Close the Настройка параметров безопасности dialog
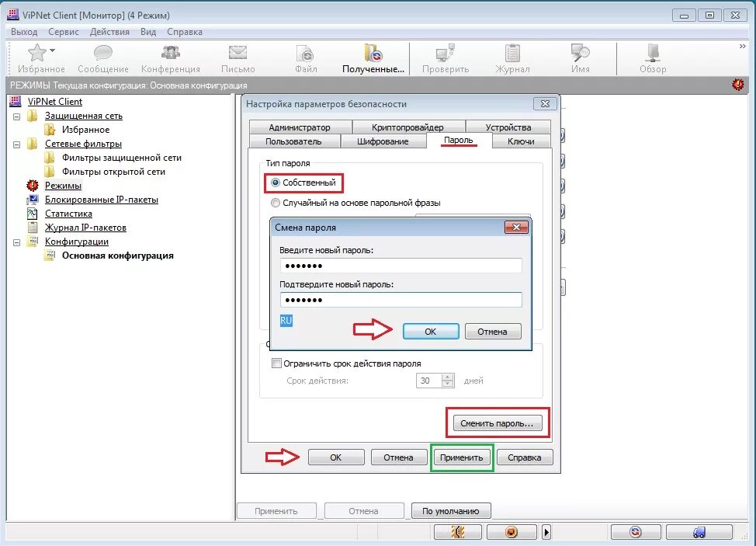This screenshot has width=756, height=546. [x=545, y=104]
